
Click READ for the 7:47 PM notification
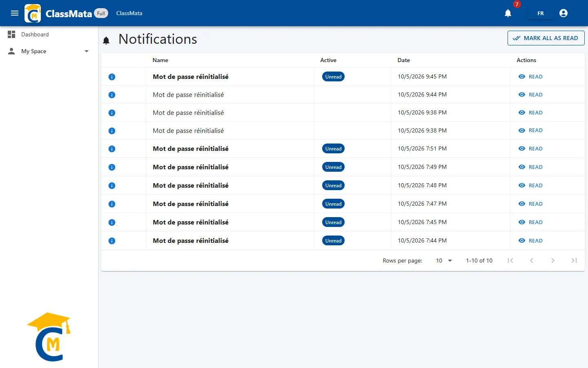530,204
